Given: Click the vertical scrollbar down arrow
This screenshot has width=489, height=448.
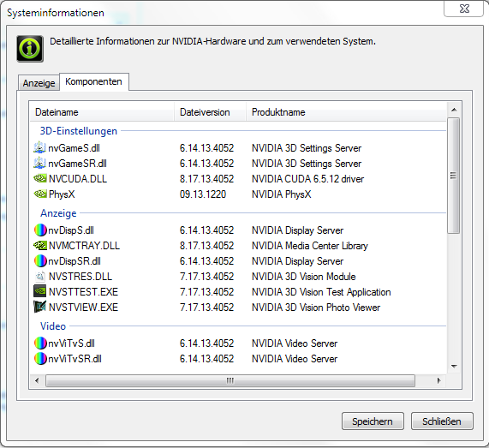Looking at the screenshot, I should pos(454,367).
